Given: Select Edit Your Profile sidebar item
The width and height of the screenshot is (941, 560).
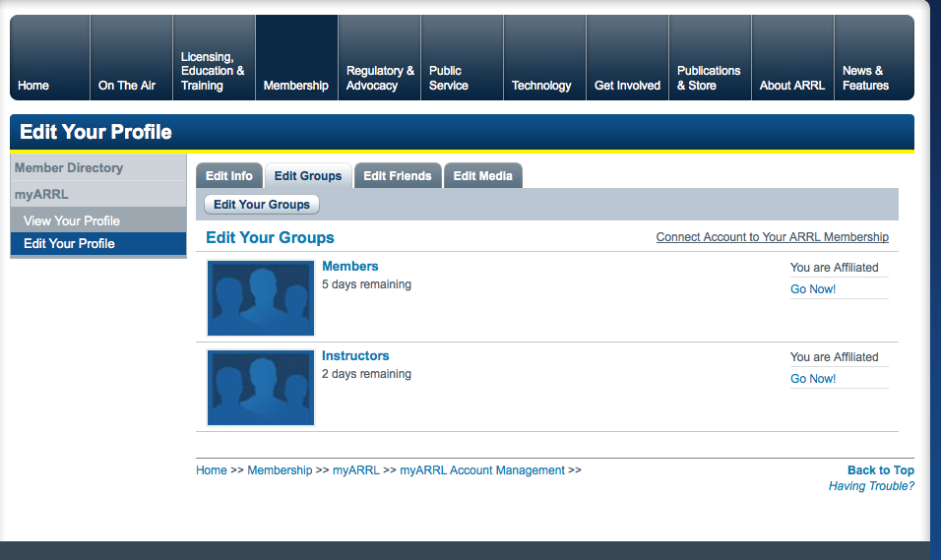Looking at the screenshot, I should click(x=98, y=244).
